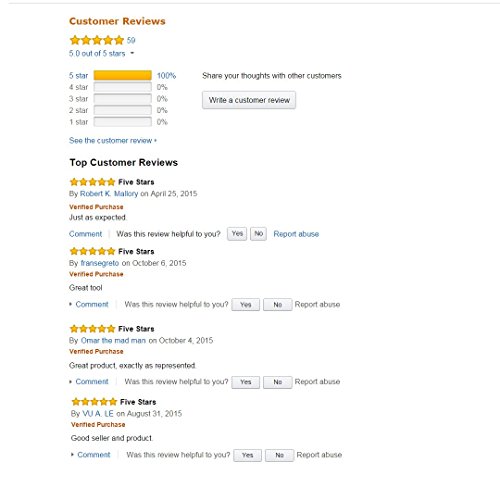Open Omar the mad man's profile link
The width and height of the screenshot is (500, 500).
click(113, 341)
